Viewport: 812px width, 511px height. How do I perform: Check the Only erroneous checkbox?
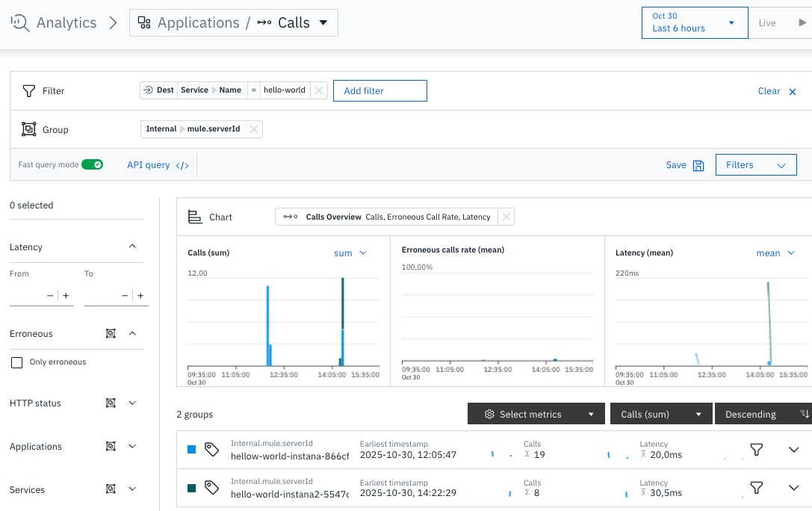(x=17, y=362)
